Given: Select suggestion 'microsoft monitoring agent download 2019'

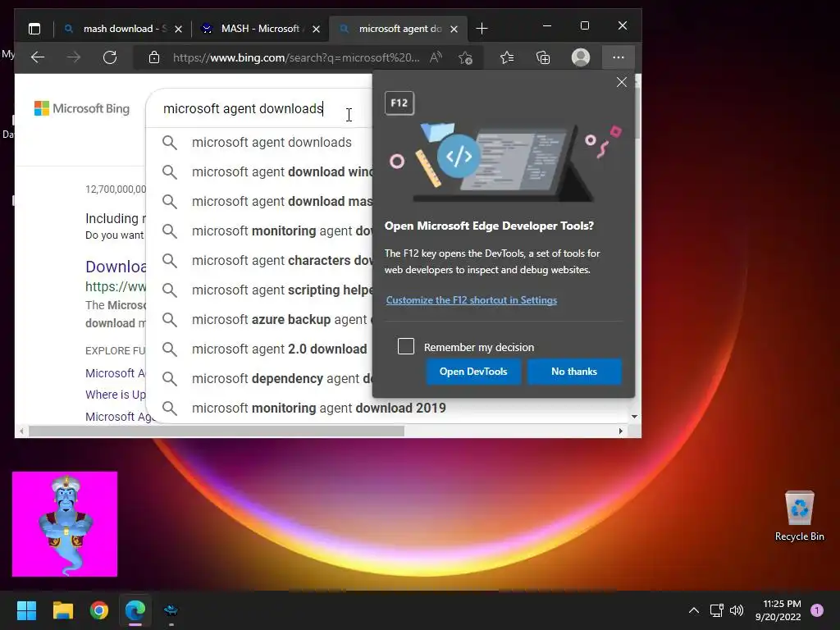Looking at the screenshot, I should [319, 409].
